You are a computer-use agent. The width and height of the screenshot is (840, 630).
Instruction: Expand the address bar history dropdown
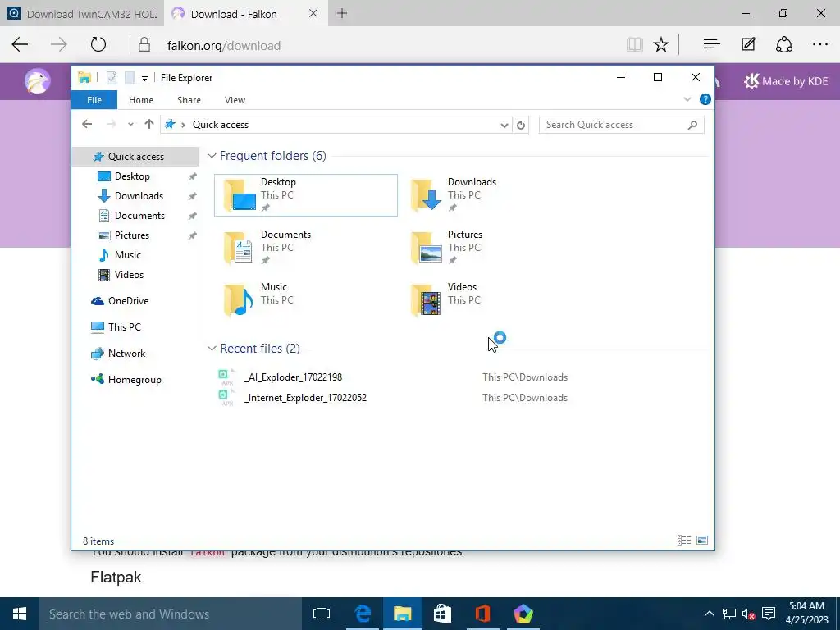(x=504, y=125)
